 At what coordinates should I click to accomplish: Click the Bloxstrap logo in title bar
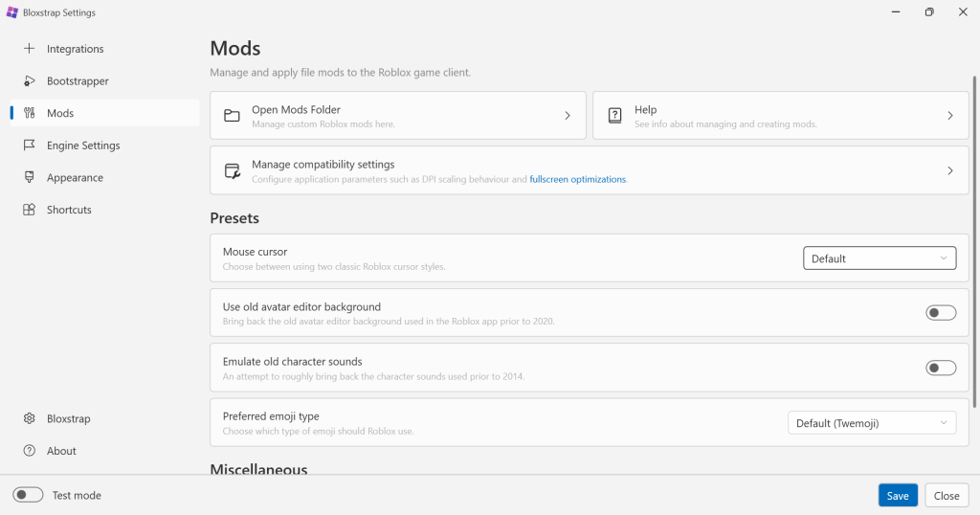(11, 12)
